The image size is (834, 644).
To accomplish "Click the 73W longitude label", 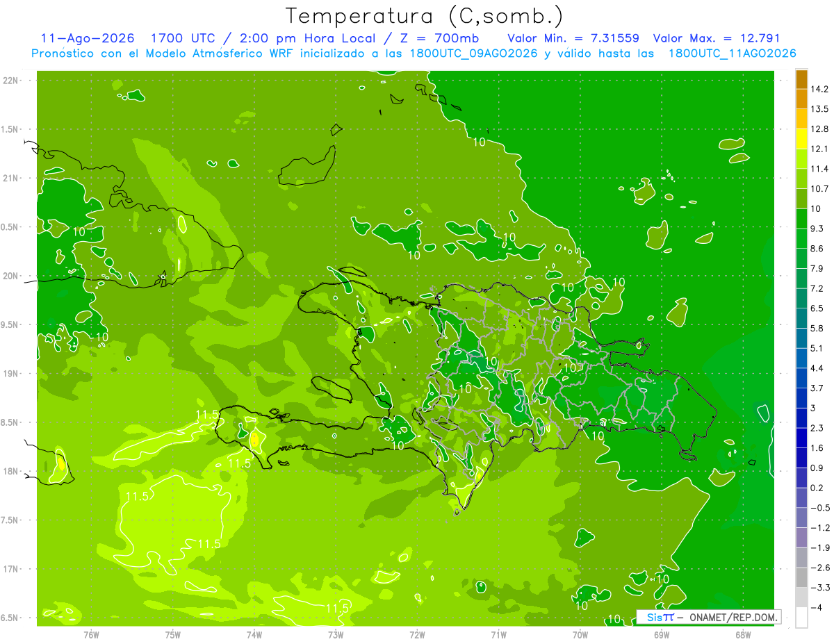I will pyautogui.click(x=336, y=634).
